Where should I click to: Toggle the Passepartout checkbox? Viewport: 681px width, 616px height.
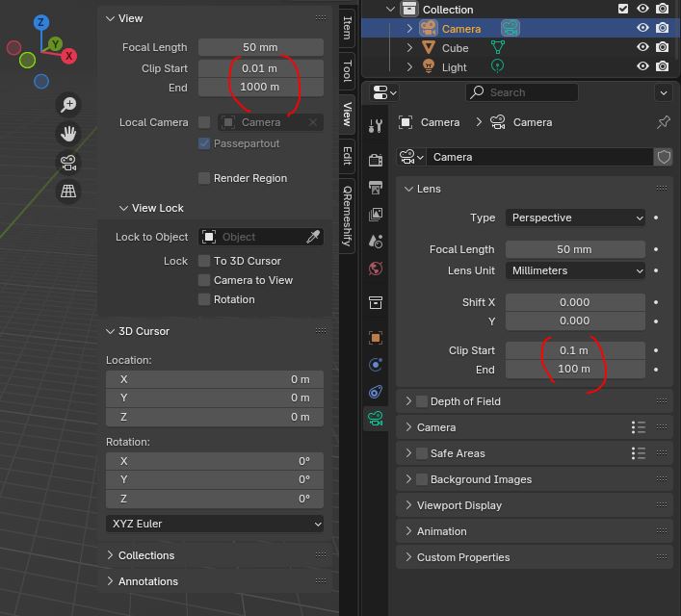point(204,143)
